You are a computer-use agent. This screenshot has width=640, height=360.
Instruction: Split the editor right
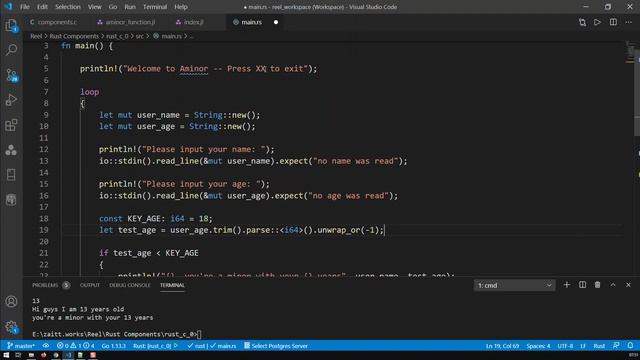pos(613,22)
